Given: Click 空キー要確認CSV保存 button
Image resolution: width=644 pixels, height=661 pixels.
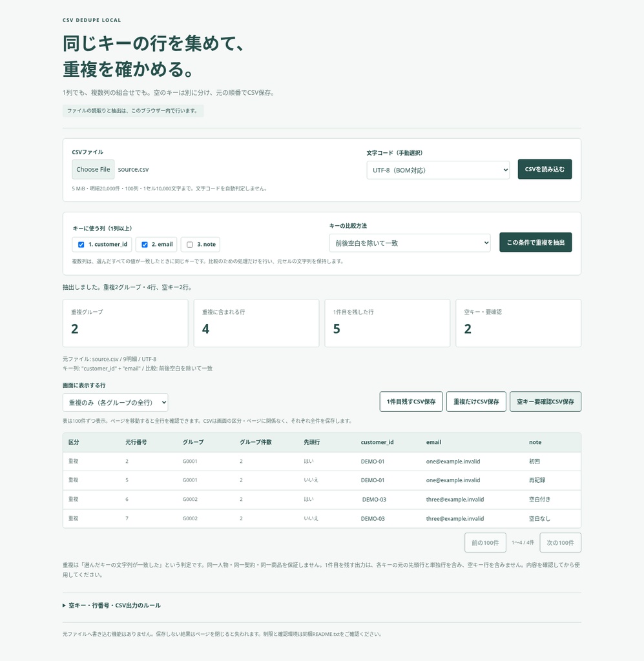Looking at the screenshot, I should (x=545, y=402).
